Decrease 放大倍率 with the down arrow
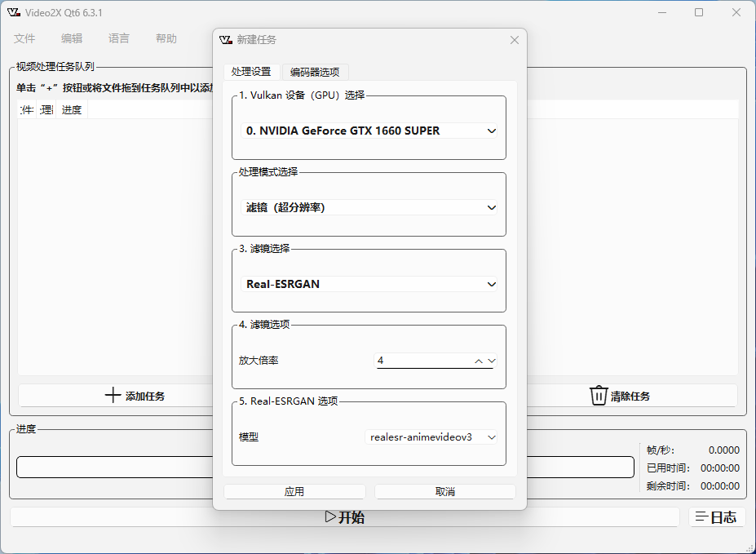Viewport: 756px width, 554px height. point(491,361)
